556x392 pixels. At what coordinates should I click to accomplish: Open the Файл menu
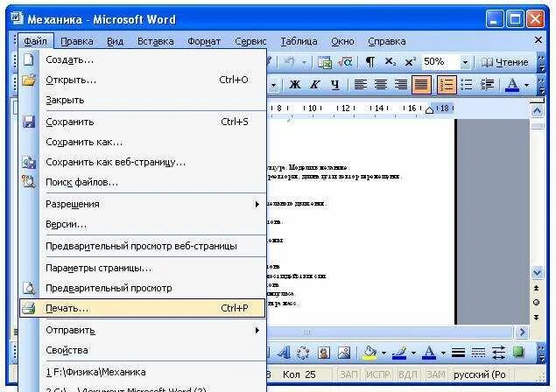coord(35,41)
